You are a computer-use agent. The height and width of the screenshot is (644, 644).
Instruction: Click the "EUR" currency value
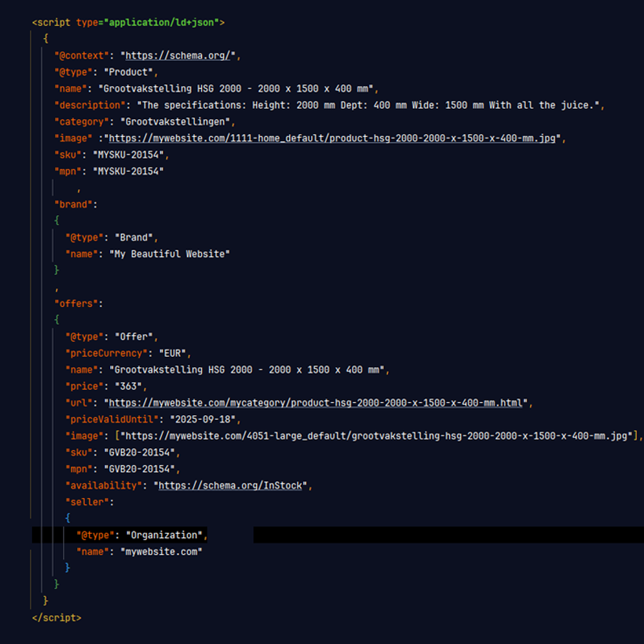(172, 353)
